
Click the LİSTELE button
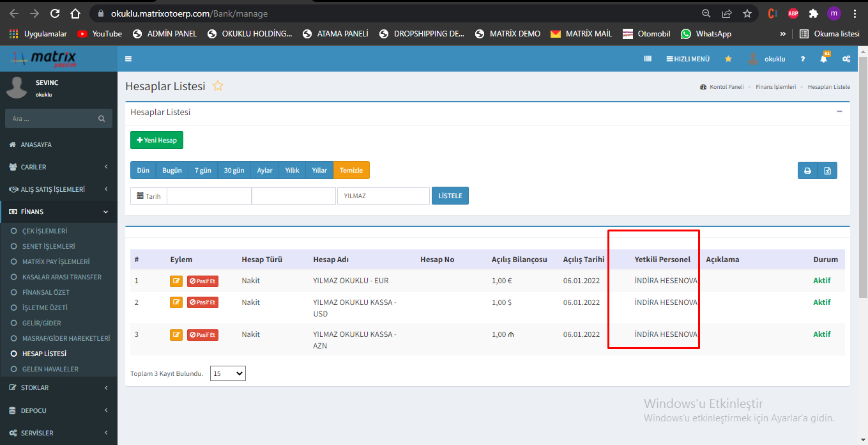(x=450, y=196)
